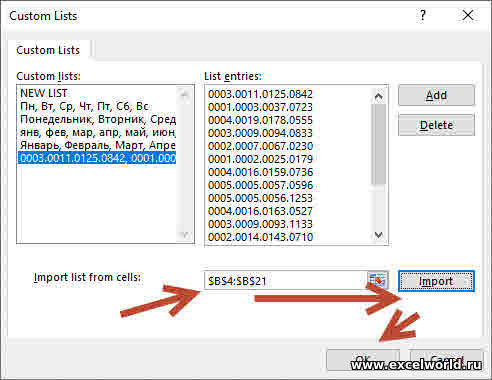
Task: Click entry 0005.0005.0057.0596
Action: pyautogui.click(x=260, y=185)
